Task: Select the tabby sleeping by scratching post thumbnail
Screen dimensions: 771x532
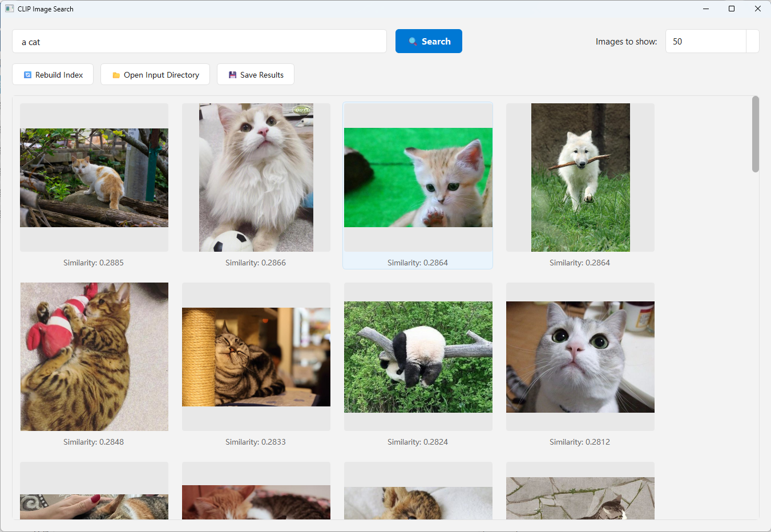Action: tap(256, 357)
